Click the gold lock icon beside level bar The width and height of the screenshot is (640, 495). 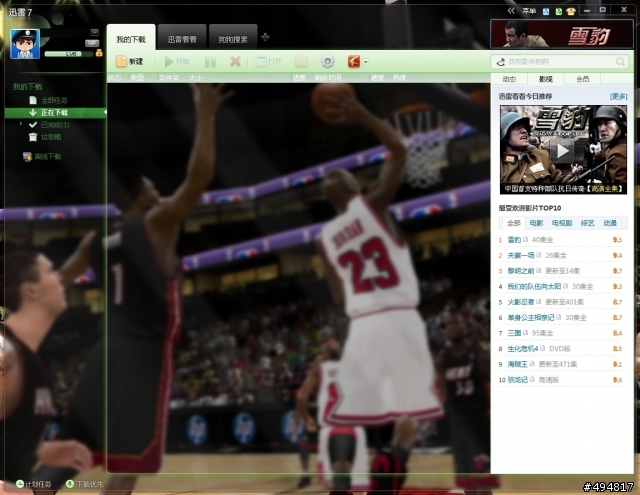(99, 53)
